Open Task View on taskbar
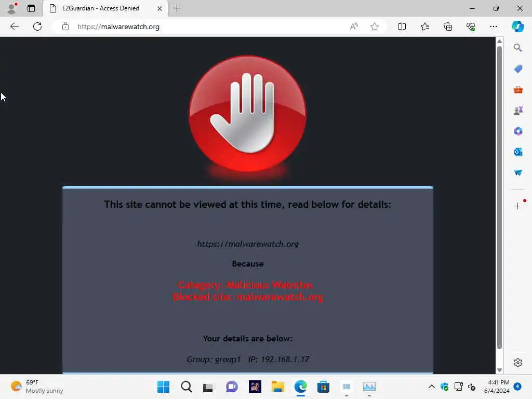The image size is (532, 399). click(208, 387)
